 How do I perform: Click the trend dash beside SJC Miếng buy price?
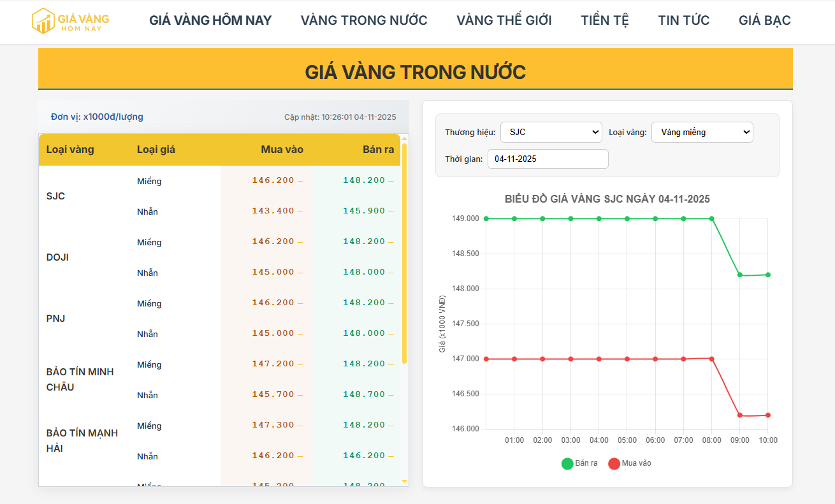(x=300, y=181)
